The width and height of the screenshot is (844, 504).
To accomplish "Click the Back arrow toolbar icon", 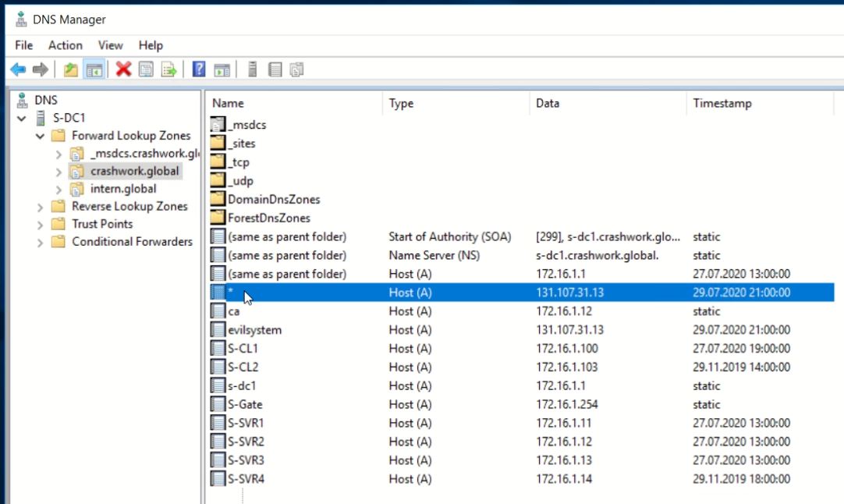I will pyautogui.click(x=18, y=69).
